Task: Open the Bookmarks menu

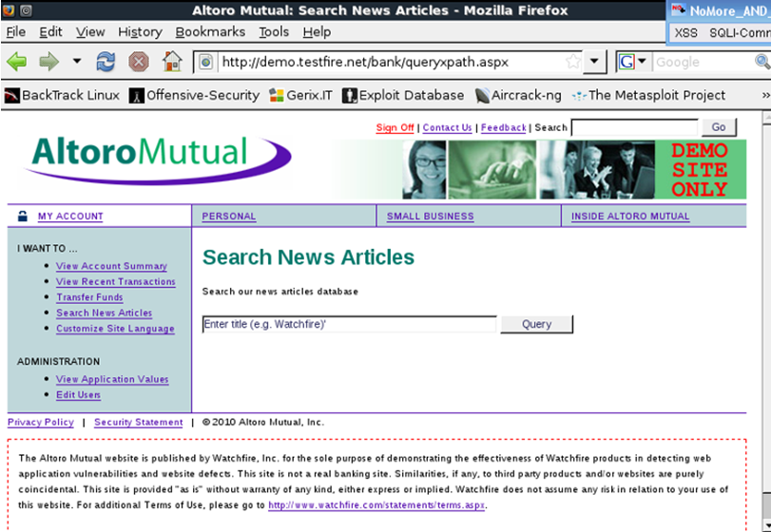Action: click(x=210, y=32)
